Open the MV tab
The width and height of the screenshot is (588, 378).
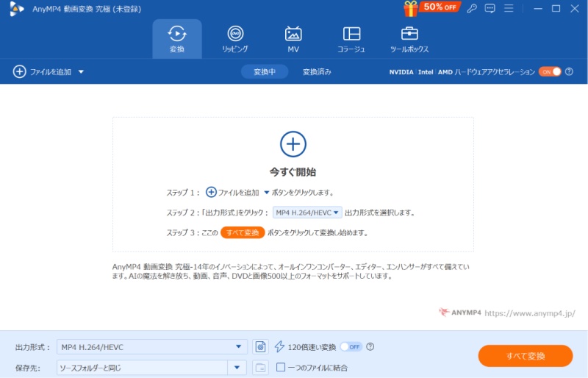(x=293, y=39)
